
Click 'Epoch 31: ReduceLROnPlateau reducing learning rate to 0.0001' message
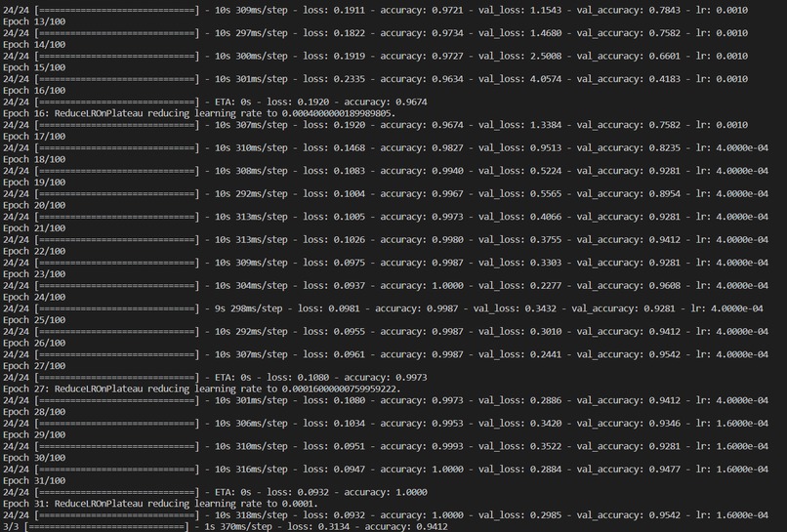160,504
